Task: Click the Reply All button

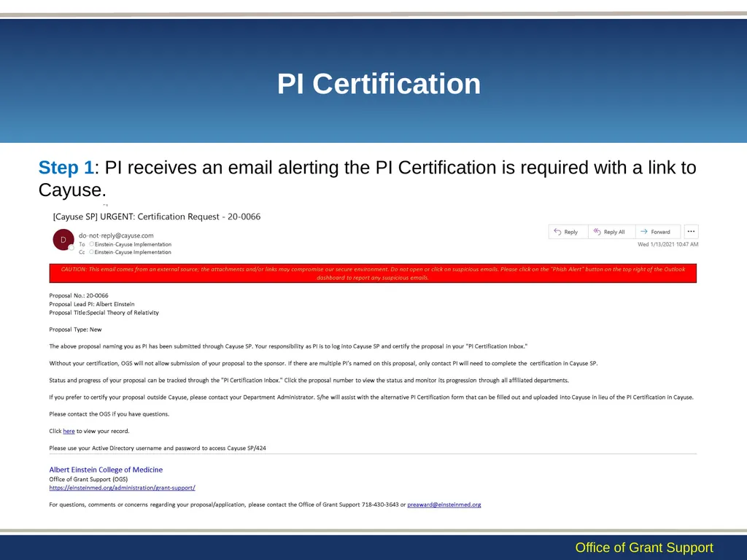Action: coord(612,232)
